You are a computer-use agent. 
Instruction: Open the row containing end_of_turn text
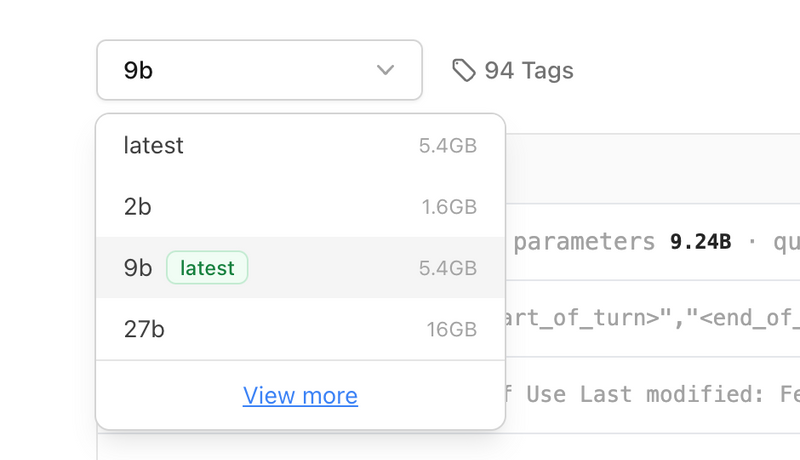652,318
